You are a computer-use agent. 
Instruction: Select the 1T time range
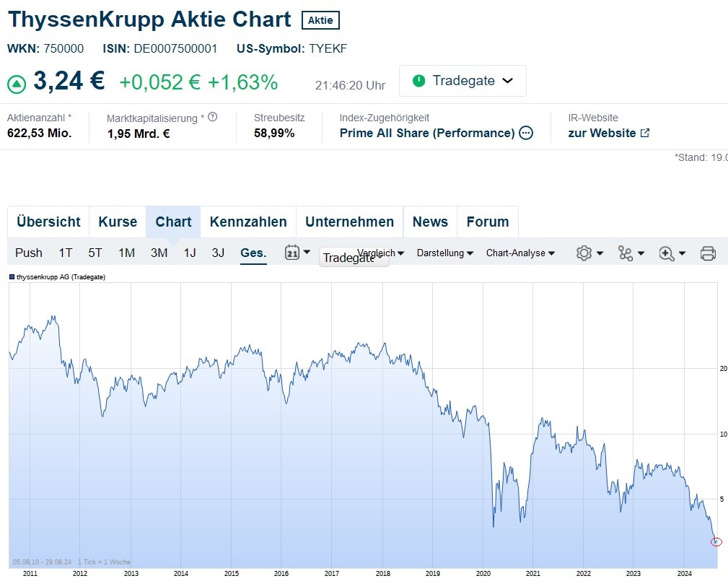point(66,253)
